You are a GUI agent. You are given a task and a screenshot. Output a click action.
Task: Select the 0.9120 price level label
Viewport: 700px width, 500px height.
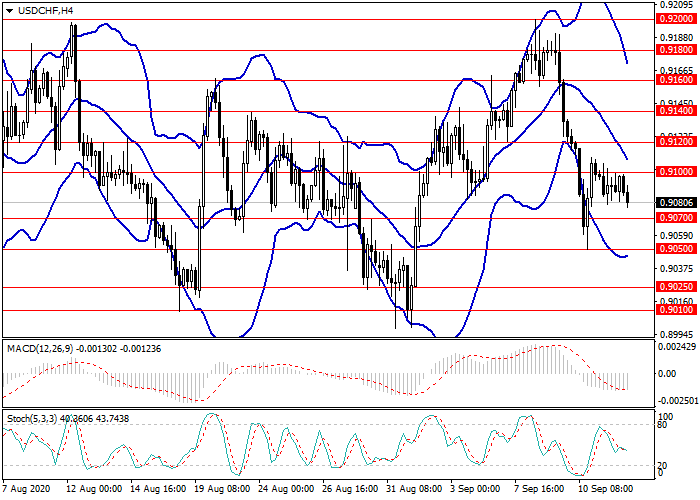click(669, 142)
